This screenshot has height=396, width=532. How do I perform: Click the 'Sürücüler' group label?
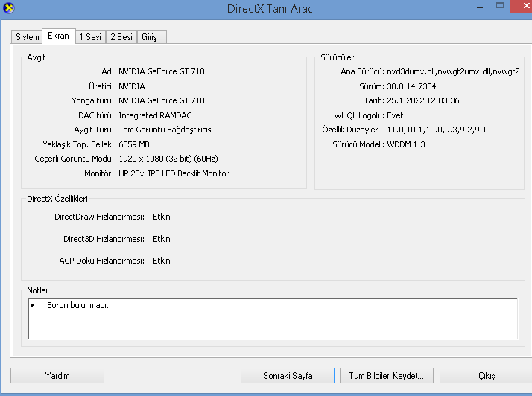338,57
